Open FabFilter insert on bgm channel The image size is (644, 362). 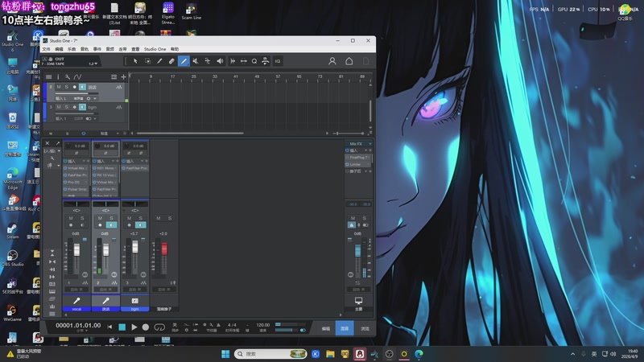(135, 168)
